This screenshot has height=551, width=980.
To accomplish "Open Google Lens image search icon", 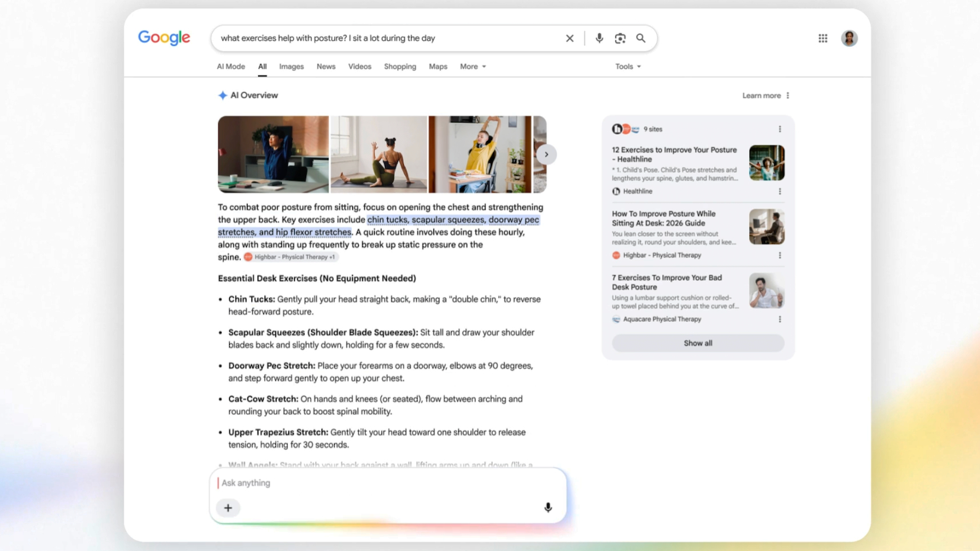I will click(x=620, y=38).
